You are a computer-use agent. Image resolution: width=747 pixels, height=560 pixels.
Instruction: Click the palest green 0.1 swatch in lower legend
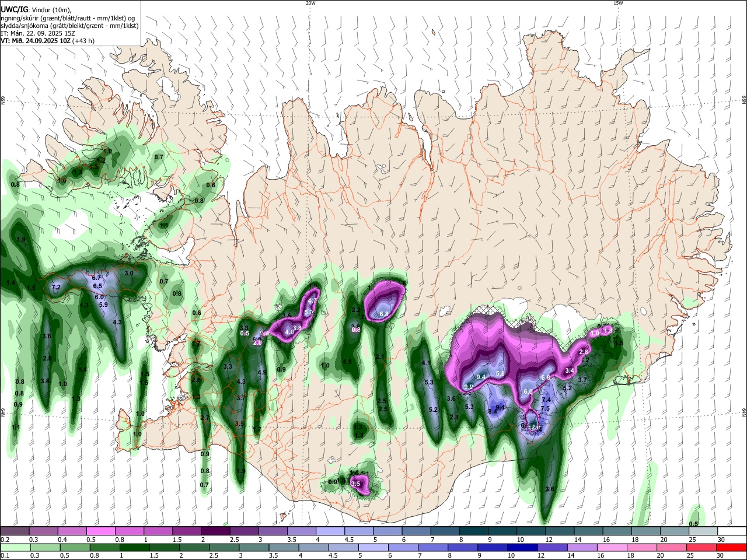tap(15, 547)
